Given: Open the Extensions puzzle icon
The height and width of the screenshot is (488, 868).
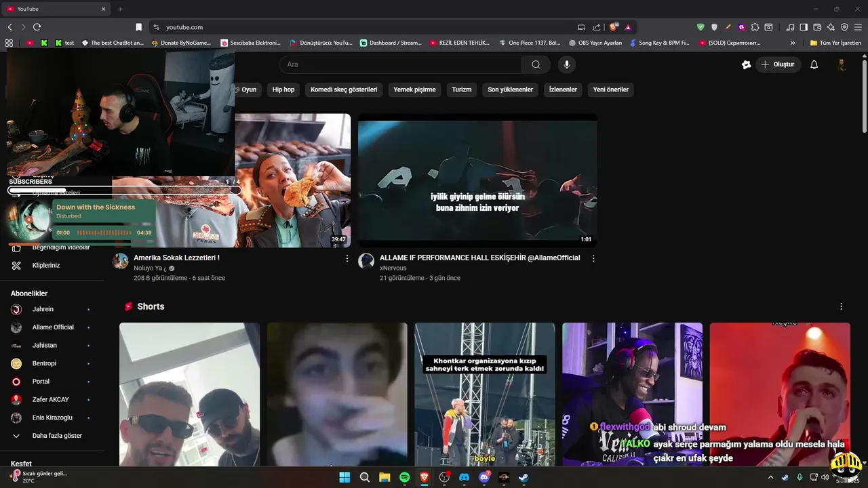Looking at the screenshot, I should pyautogui.click(x=755, y=27).
